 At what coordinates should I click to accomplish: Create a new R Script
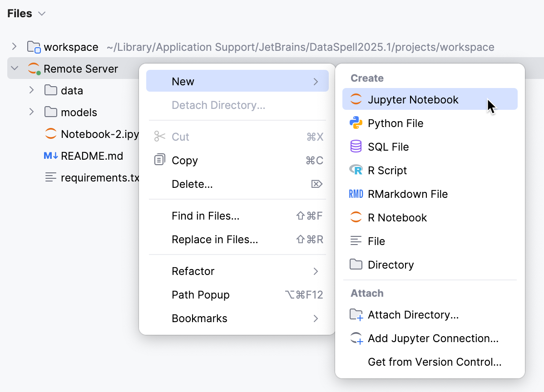430,170
